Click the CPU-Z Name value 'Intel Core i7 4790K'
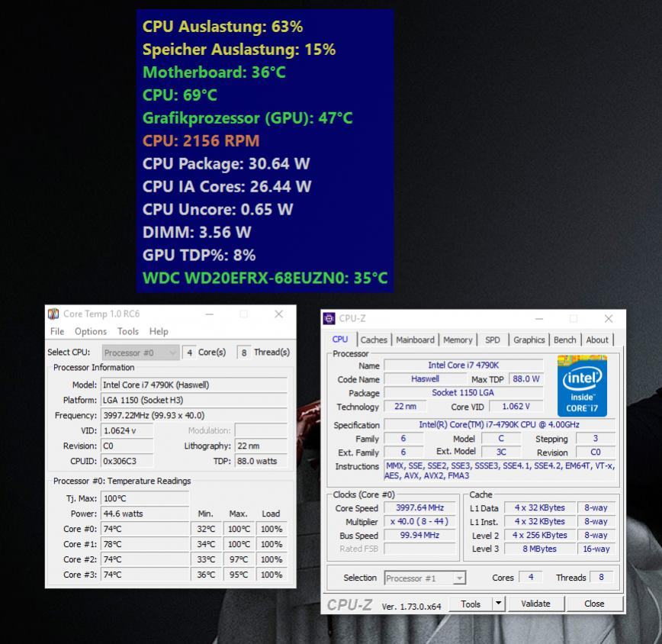This screenshot has height=644, width=662. (x=463, y=365)
